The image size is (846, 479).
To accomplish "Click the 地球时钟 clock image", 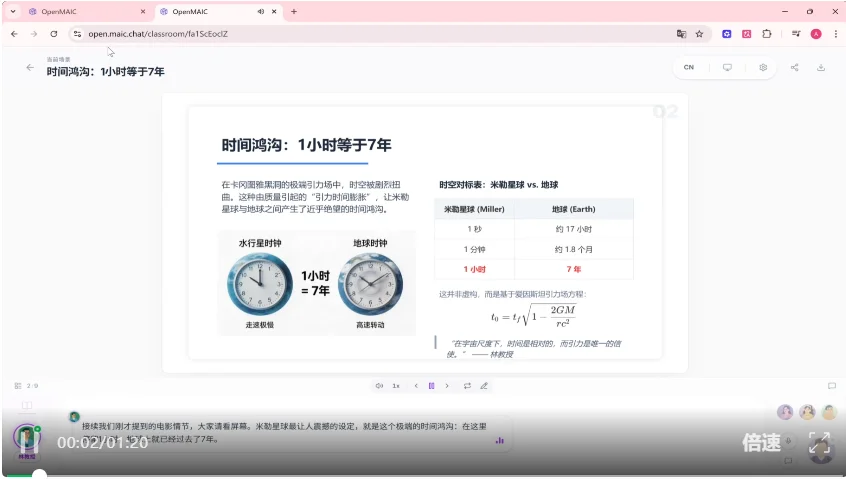I will (x=370, y=284).
